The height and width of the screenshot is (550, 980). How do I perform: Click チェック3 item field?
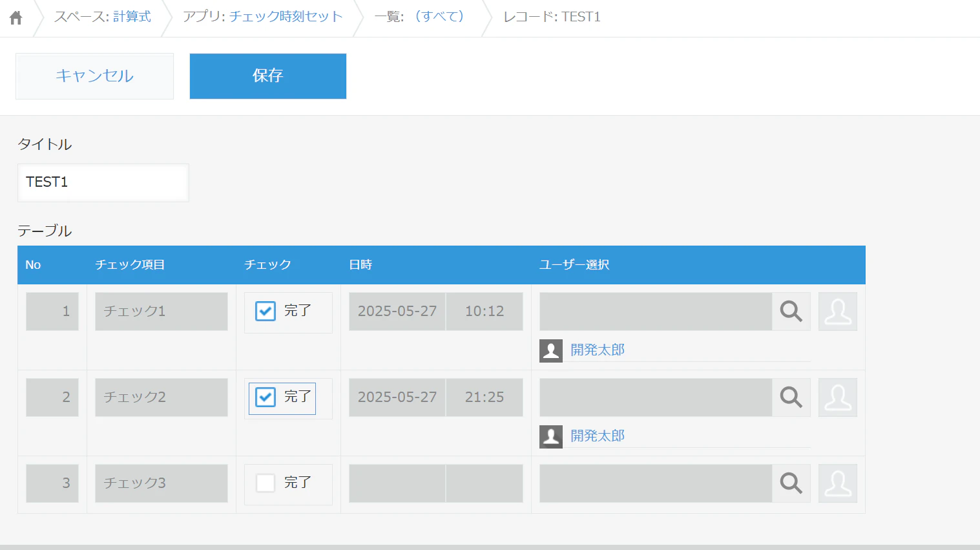click(162, 483)
